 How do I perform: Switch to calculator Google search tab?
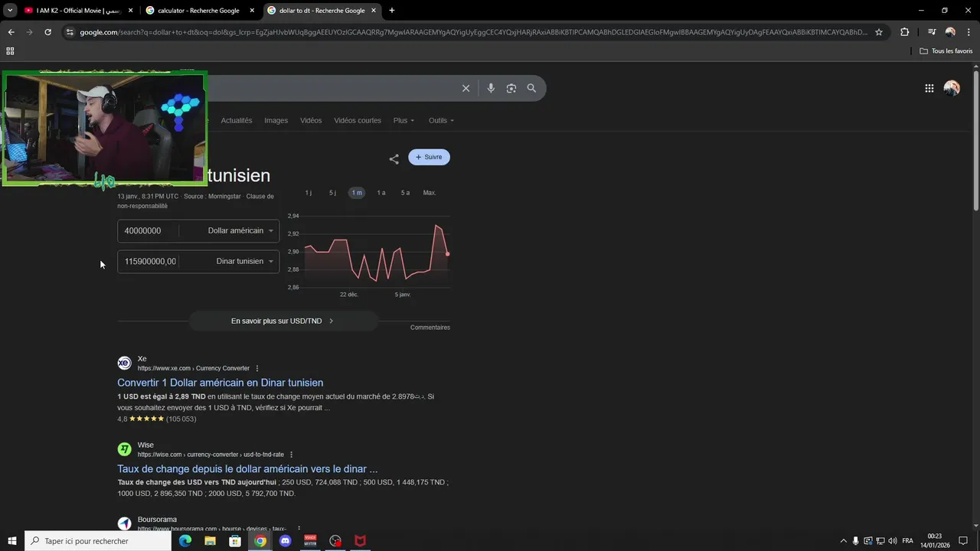coord(199,11)
